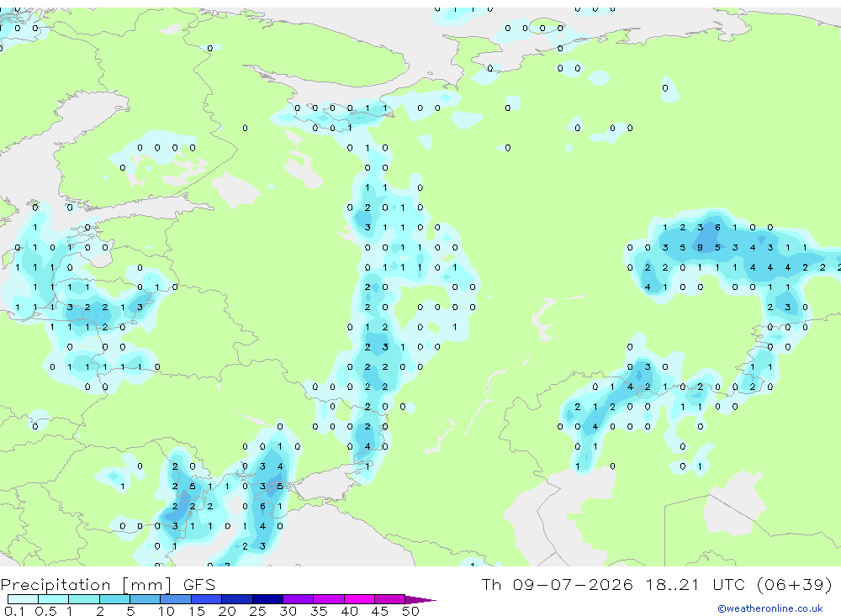
Task: Click the 35–40 mm legend color swatch
Action: tap(329, 599)
